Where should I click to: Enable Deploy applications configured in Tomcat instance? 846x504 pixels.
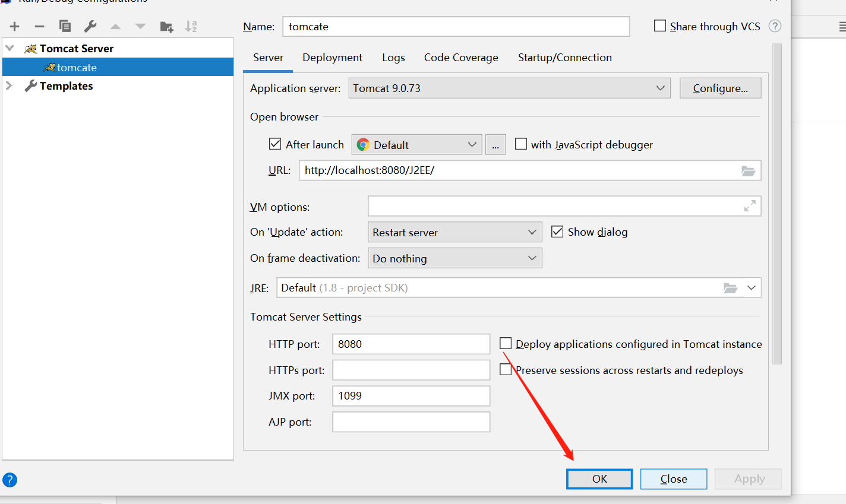(x=506, y=343)
